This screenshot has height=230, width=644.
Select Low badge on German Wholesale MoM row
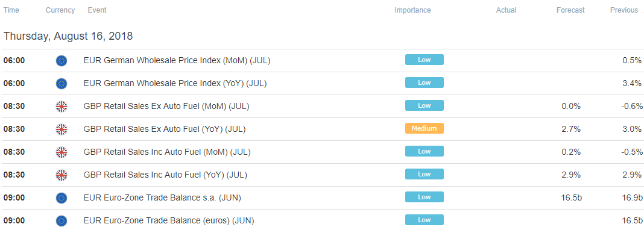tap(425, 60)
